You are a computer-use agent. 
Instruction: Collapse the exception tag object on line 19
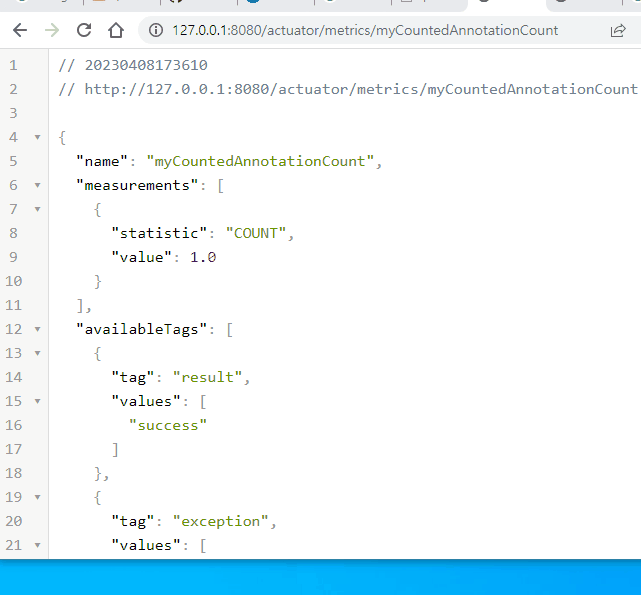coord(38,497)
